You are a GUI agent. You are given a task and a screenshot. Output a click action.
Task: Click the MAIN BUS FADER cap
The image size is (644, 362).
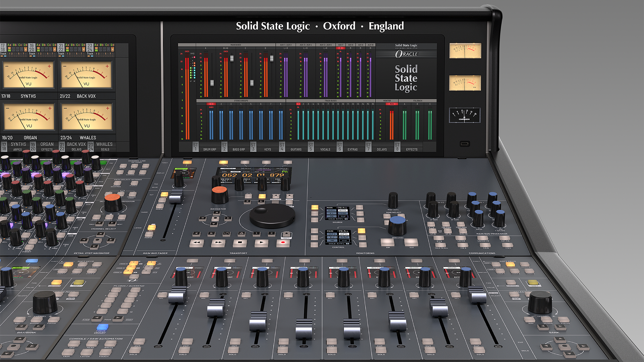[175, 197]
